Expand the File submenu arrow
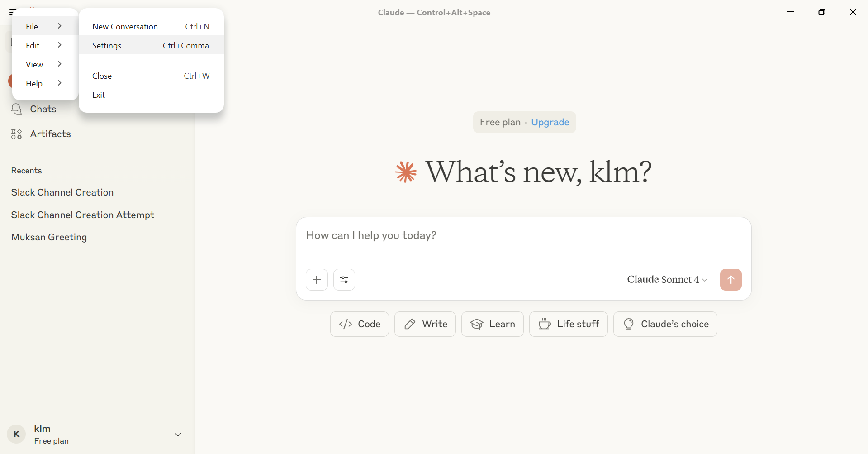Screen dimensions: 868x454 59,26
